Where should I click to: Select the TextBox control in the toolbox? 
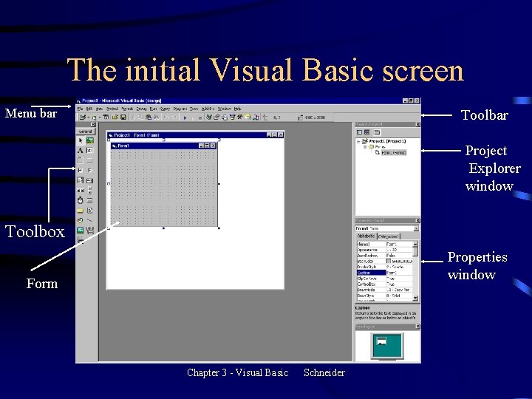pyautogui.click(x=90, y=150)
